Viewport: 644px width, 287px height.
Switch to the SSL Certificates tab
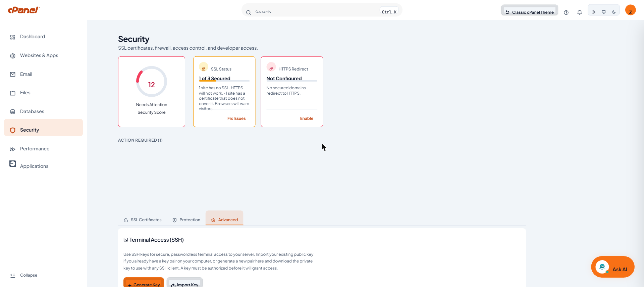[x=143, y=220]
